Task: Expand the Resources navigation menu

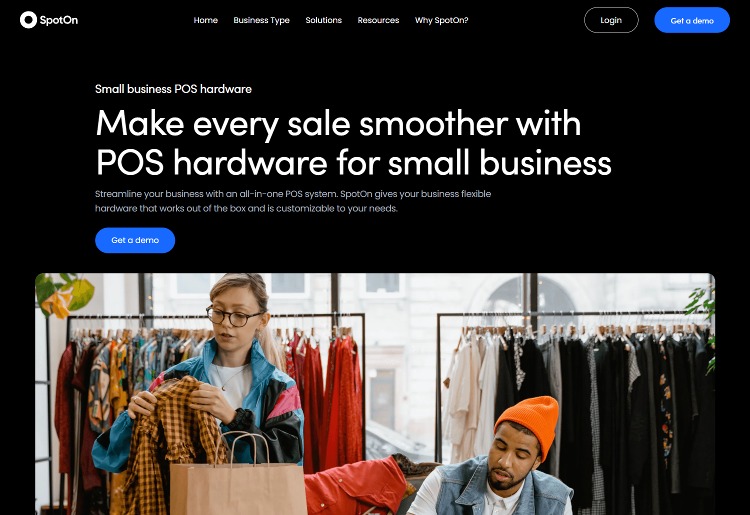Action: (x=378, y=20)
